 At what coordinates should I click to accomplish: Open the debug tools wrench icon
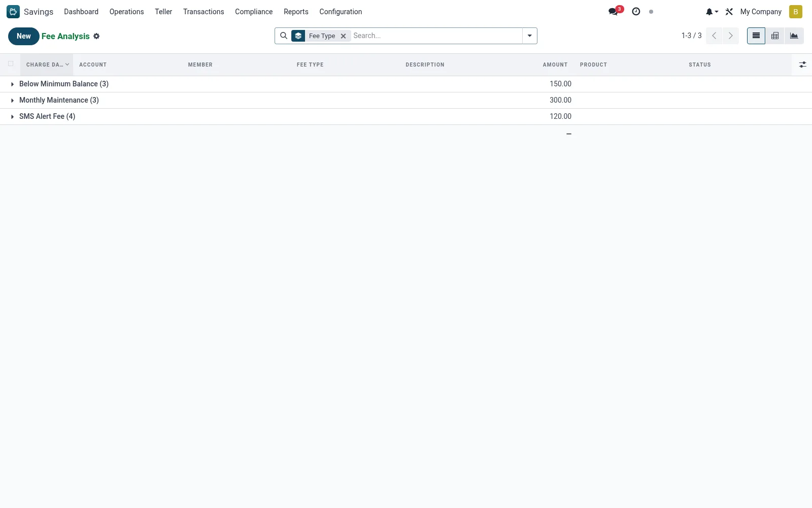point(729,12)
